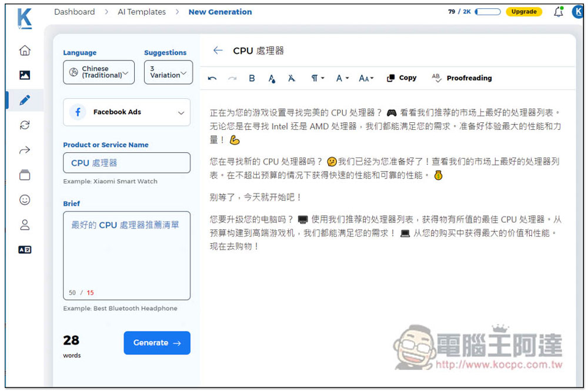
Task: Go to AI Templates breadcrumb
Action: (142, 12)
